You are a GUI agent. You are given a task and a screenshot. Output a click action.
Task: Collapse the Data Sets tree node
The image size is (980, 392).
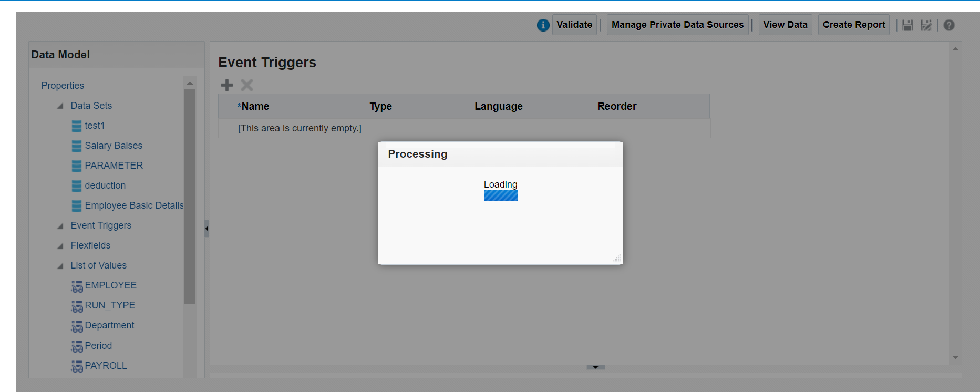[x=60, y=106]
